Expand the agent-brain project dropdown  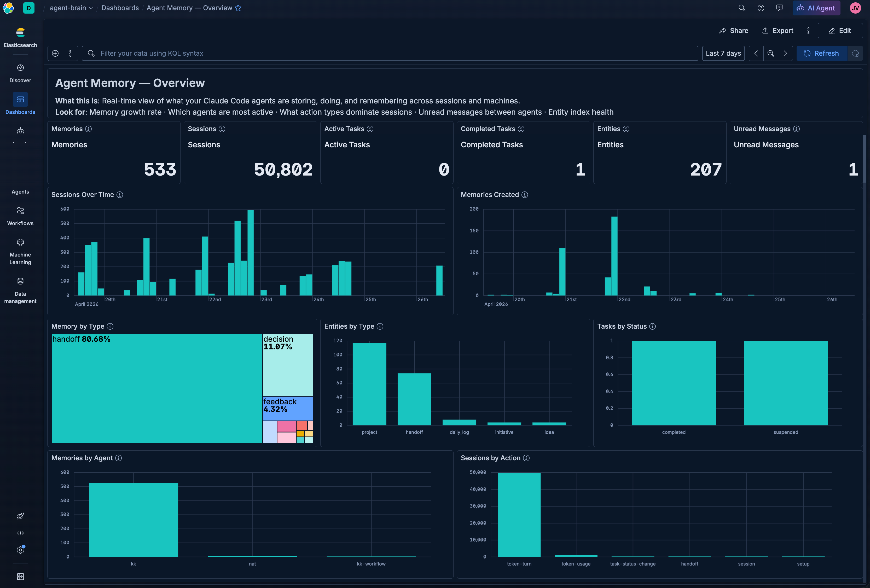[72, 8]
